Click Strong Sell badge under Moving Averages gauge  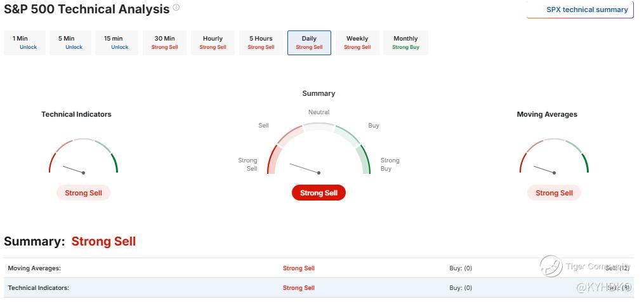554,193
